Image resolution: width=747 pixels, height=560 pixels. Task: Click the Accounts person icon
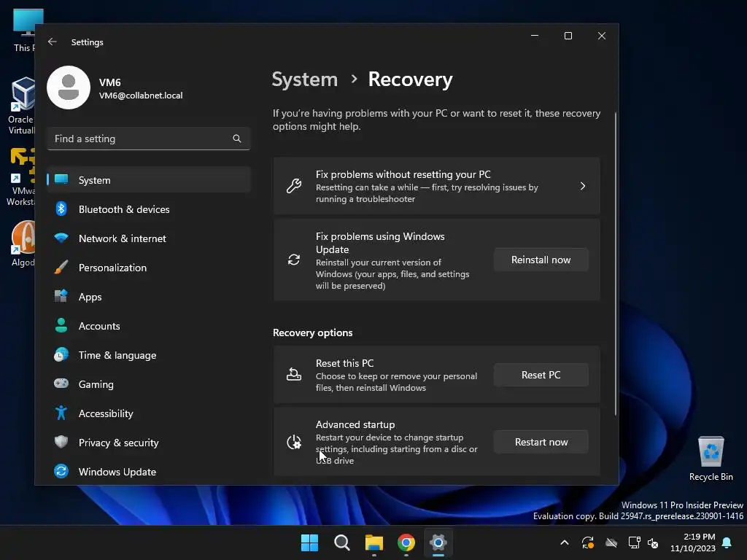point(61,325)
